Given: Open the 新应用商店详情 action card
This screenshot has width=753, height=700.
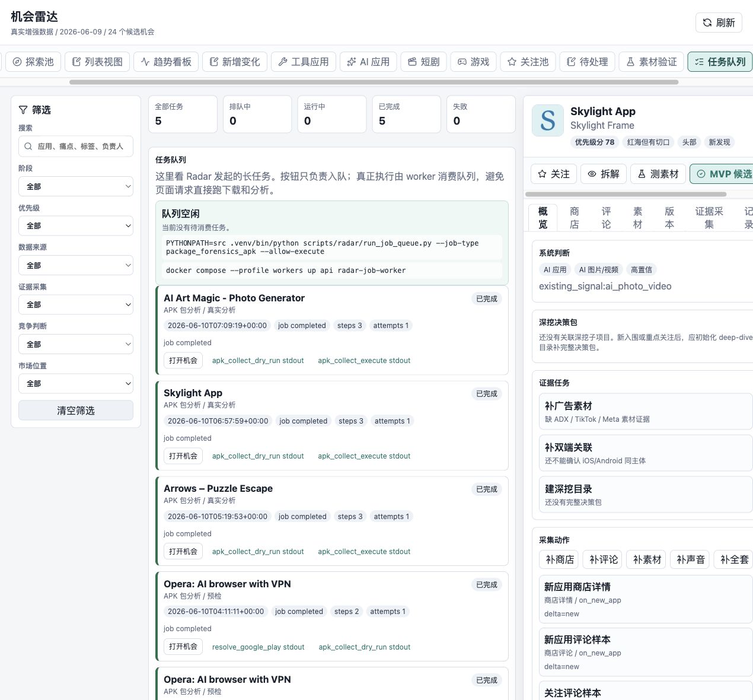Looking at the screenshot, I should [646, 599].
